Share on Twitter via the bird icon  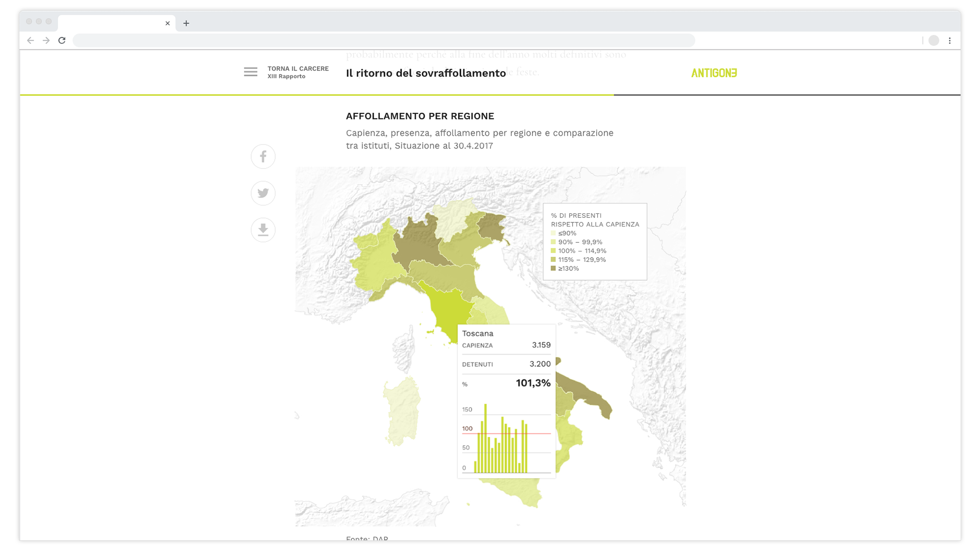pos(263,193)
